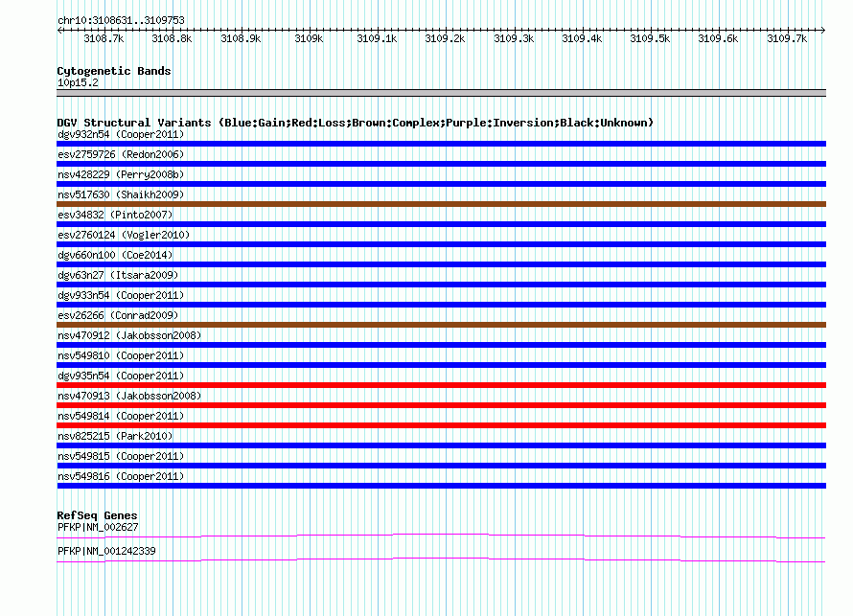Select esv26266 (Conrad2009) label

[x=118, y=315]
